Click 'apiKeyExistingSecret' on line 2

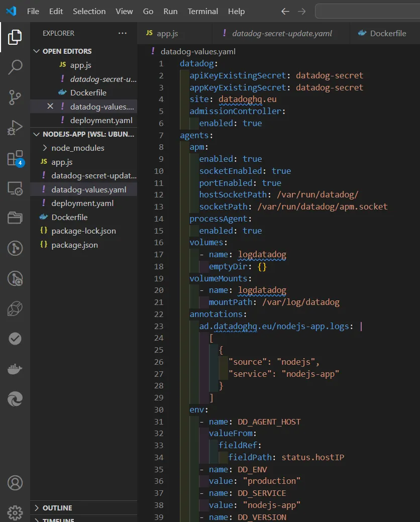point(238,75)
